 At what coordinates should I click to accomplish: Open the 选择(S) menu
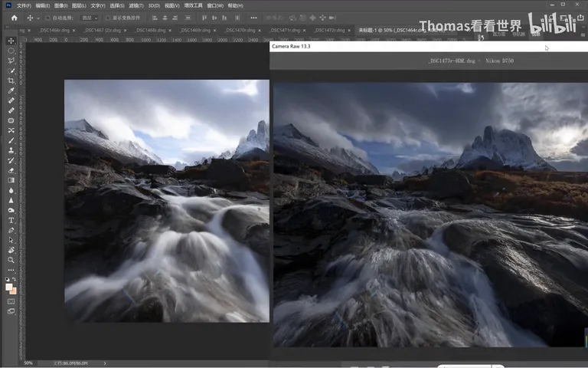(x=117, y=5)
